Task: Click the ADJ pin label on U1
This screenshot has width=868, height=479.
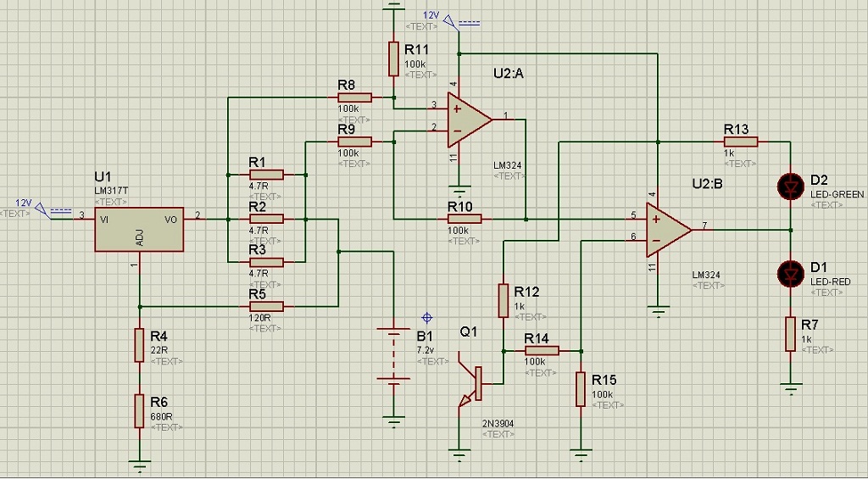Action: coord(140,239)
